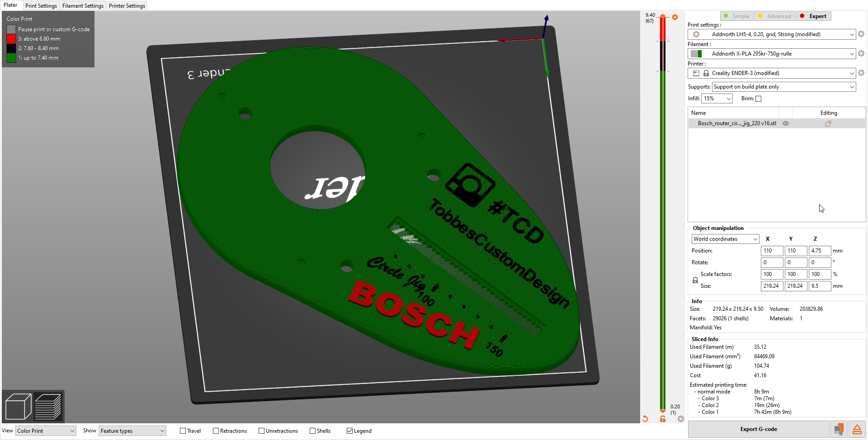This screenshot has width=868, height=440.
Task: Open the Filament settings gear icon
Action: click(861, 54)
